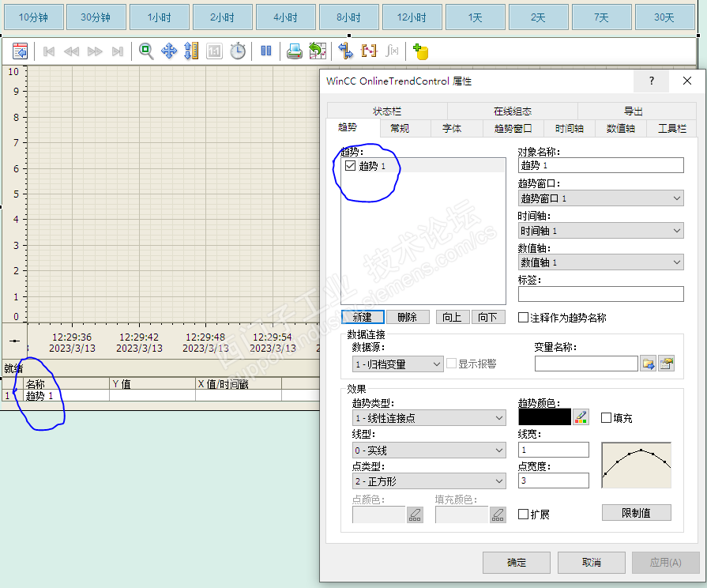Click the 向上 button
Image resolution: width=707 pixels, height=588 pixels.
453,317
